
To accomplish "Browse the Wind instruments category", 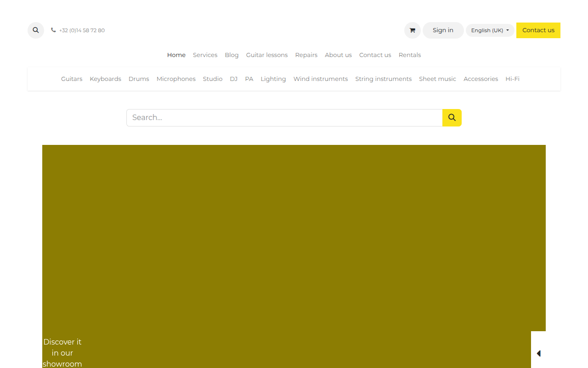I will 321,79.
